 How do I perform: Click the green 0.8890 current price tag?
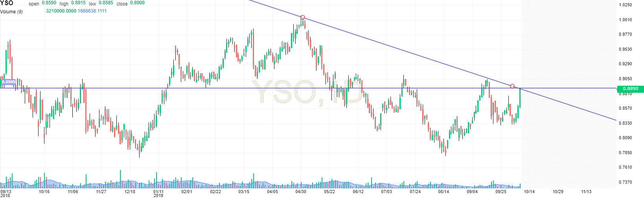[630, 89]
